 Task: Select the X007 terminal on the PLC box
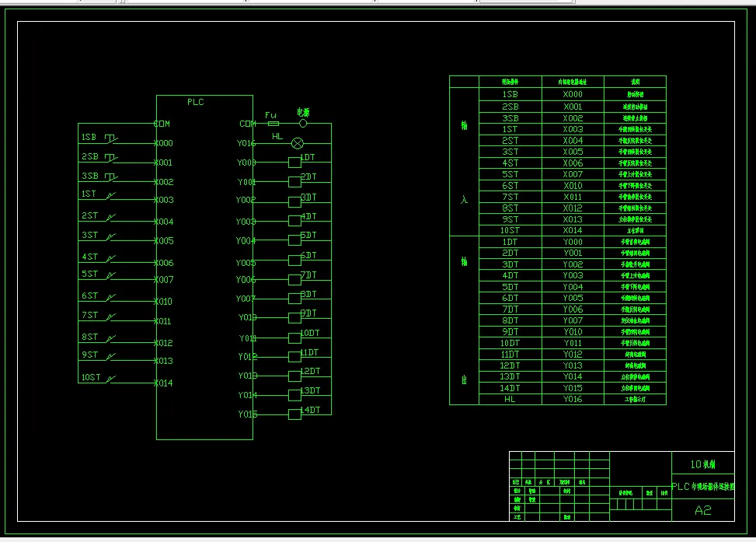pyautogui.click(x=163, y=279)
